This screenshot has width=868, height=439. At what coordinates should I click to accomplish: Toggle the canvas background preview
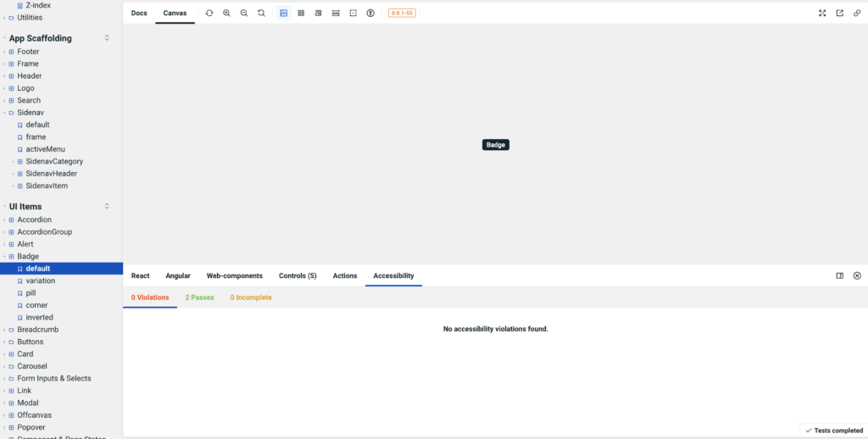(283, 14)
